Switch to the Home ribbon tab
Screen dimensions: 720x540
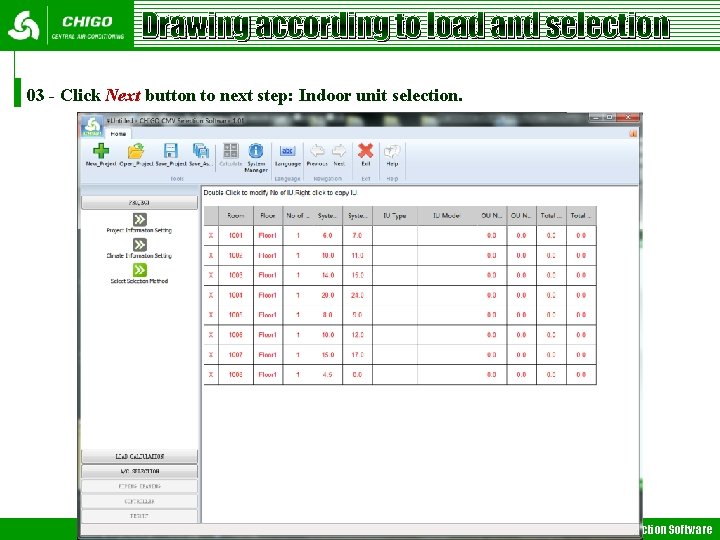pyautogui.click(x=118, y=134)
